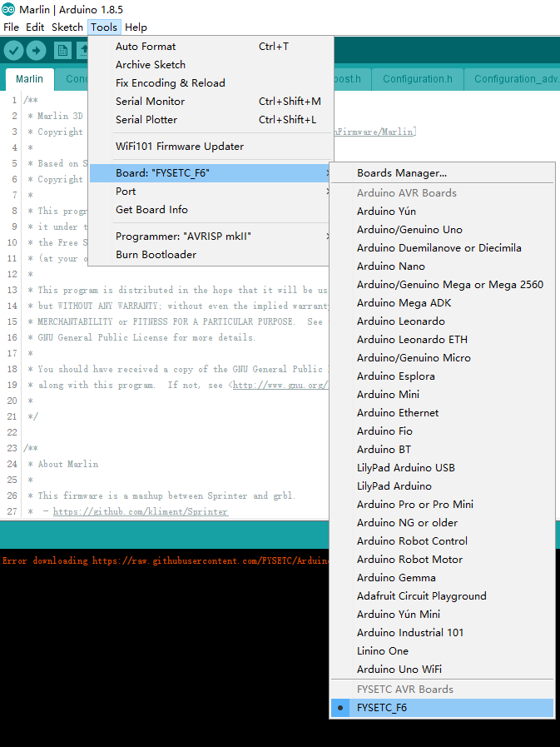The width and height of the screenshot is (560, 747).
Task: Select Get Board Info
Action: 211,210
